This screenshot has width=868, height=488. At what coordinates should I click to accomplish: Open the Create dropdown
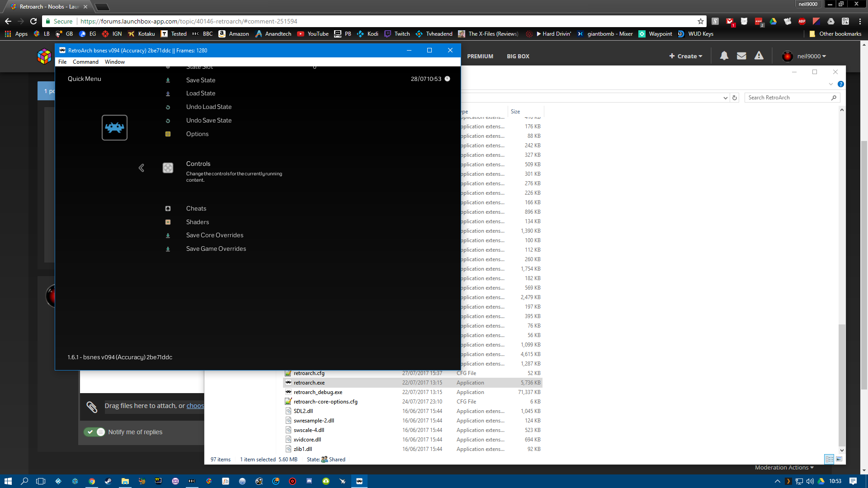click(x=686, y=56)
